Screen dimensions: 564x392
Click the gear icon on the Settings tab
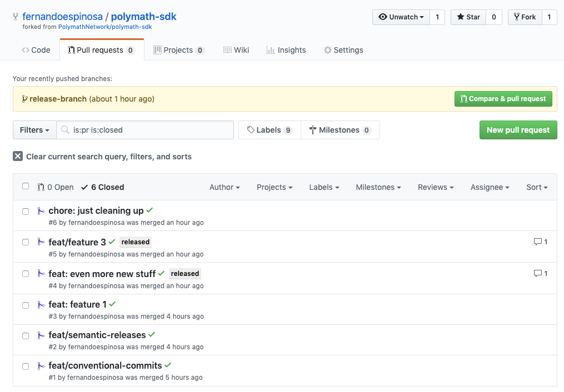click(327, 50)
